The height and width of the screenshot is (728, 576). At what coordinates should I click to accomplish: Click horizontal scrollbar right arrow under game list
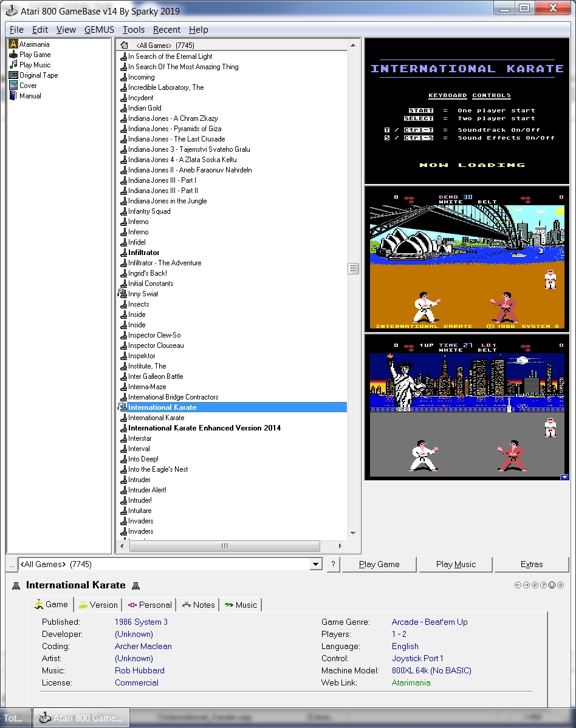[x=340, y=546]
